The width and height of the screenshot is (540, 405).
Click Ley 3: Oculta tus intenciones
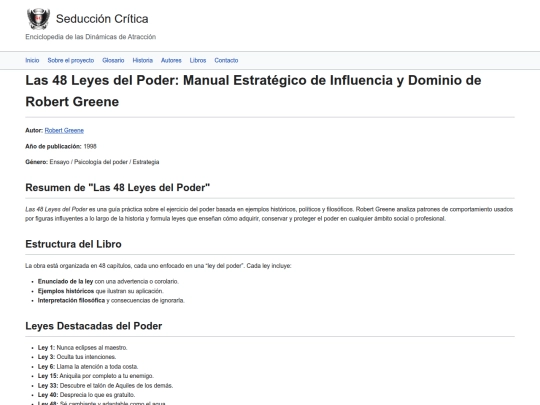click(x=77, y=357)
